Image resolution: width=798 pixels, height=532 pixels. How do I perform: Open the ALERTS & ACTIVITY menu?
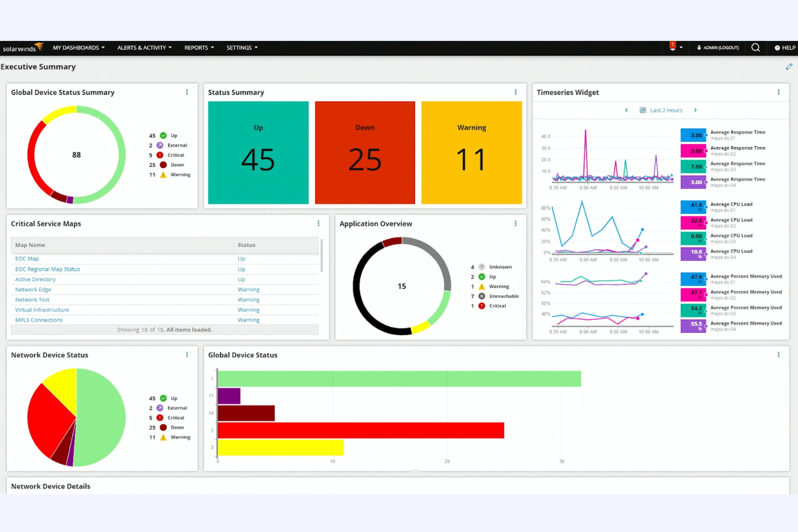pyautogui.click(x=143, y=47)
